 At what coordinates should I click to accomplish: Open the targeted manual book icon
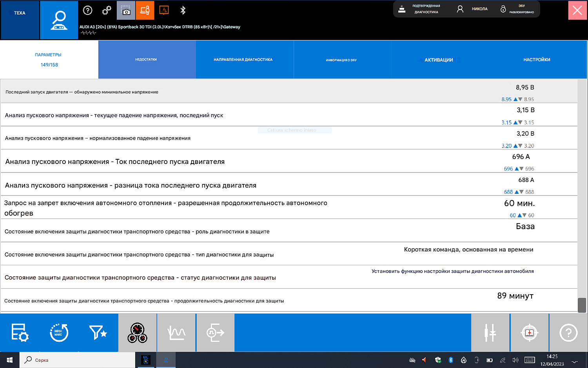coord(529,333)
